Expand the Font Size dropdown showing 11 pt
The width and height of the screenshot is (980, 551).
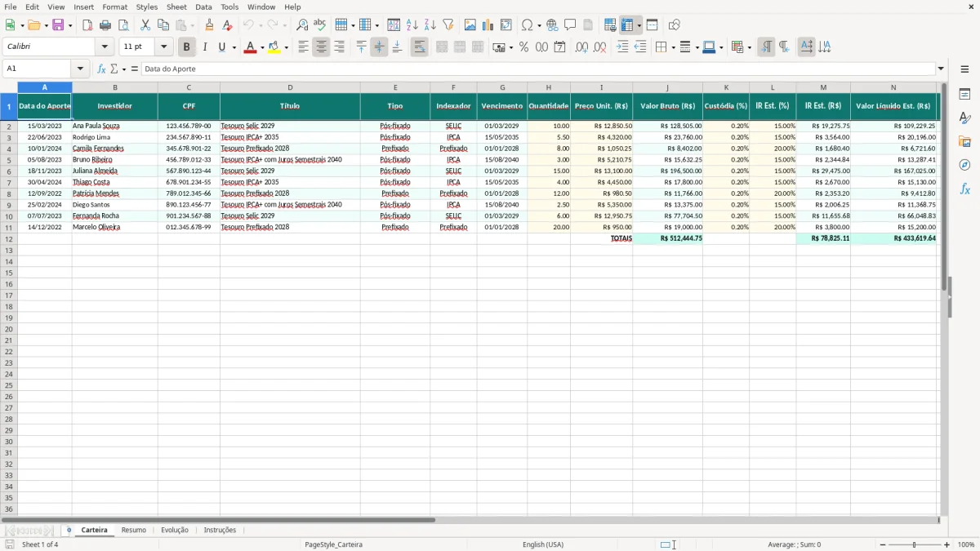163,47
